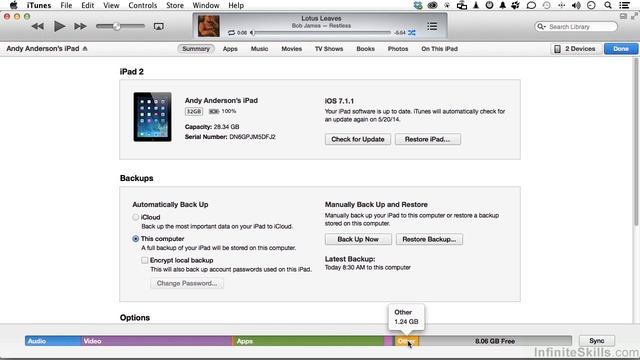Click the Capacity label

198,127
